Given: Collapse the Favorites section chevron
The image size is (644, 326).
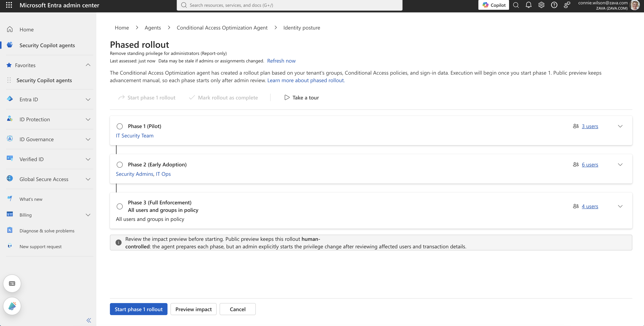Looking at the screenshot, I should point(88,65).
